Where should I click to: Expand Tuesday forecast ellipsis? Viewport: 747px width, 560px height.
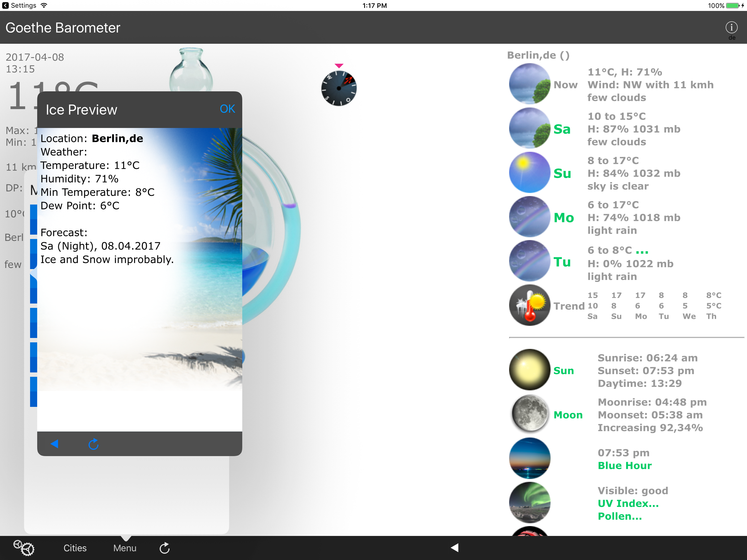pos(642,251)
